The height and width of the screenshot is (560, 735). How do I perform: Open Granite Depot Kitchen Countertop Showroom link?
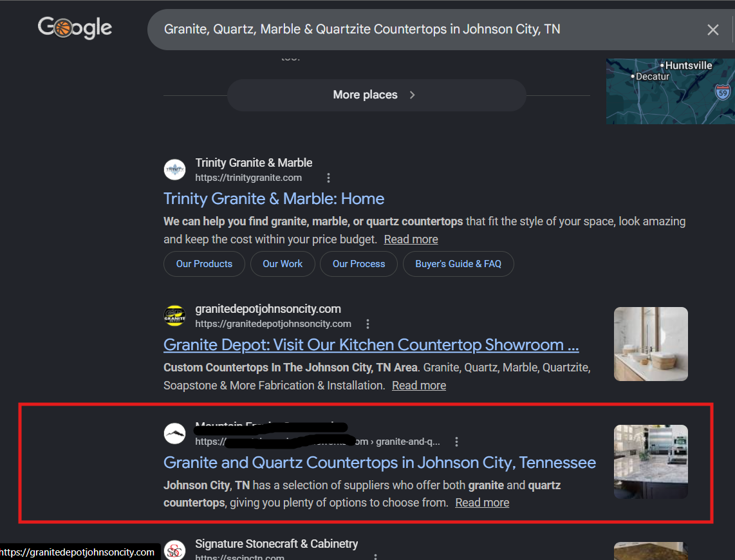pos(371,345)
